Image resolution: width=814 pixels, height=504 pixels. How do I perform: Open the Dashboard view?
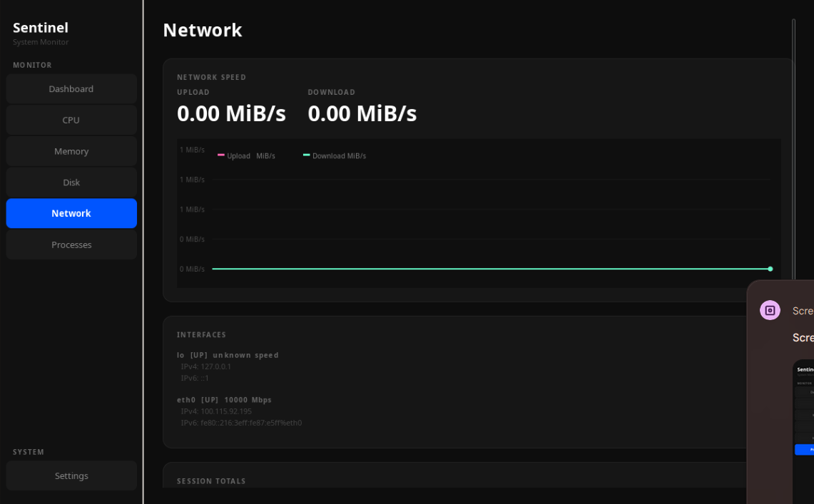pos(71,88)
